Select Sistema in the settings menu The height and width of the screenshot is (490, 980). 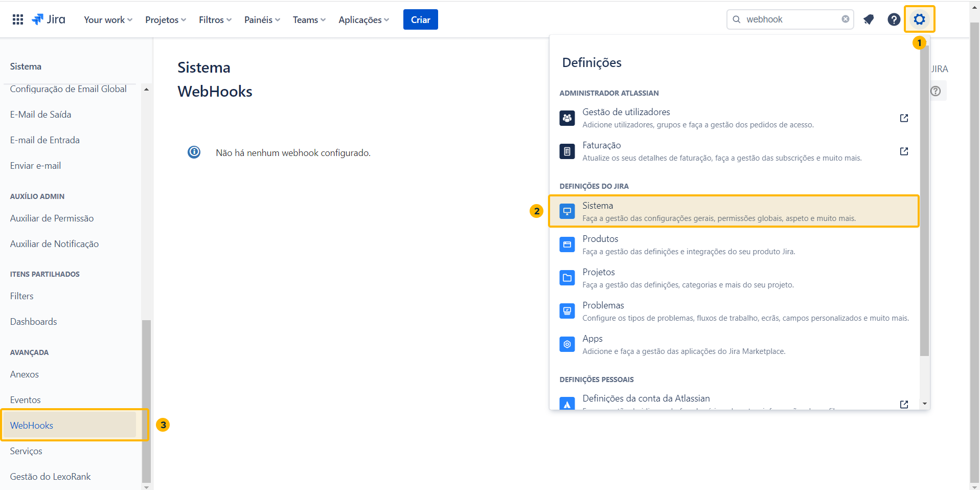pos(734,211)
